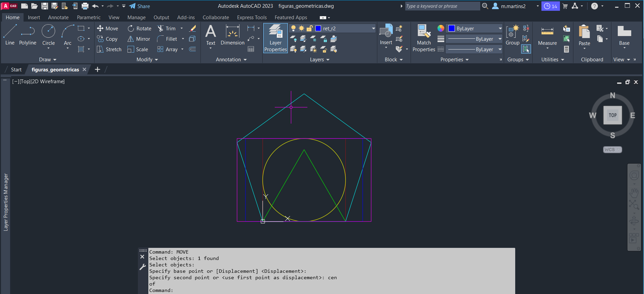This screenshot has height=294, width=644.
Task: Expand the ByLayer object color dropdown
Action: pyautogui.click(x=500, y=29)
